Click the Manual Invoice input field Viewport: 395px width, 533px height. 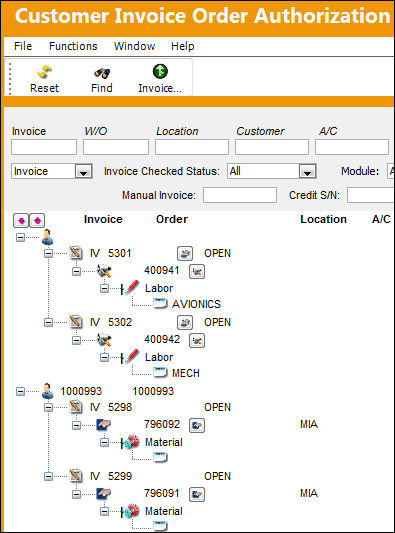240,195
